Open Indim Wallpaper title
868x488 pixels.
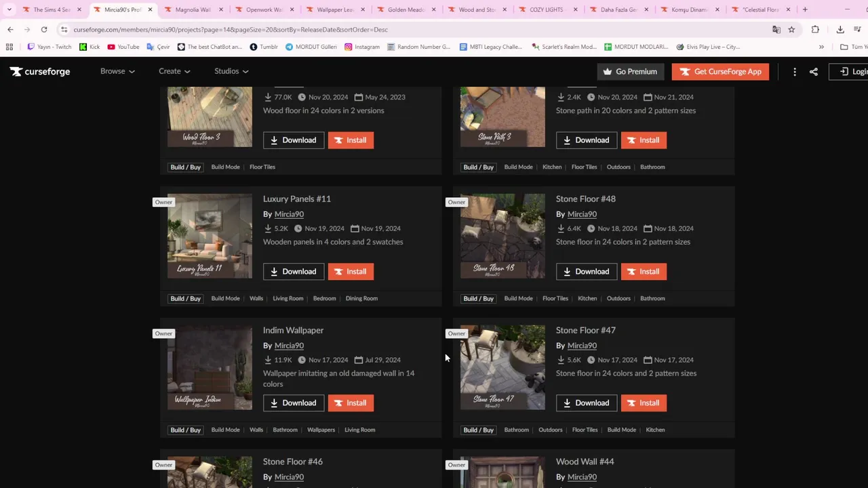click(x=293, y=330)
